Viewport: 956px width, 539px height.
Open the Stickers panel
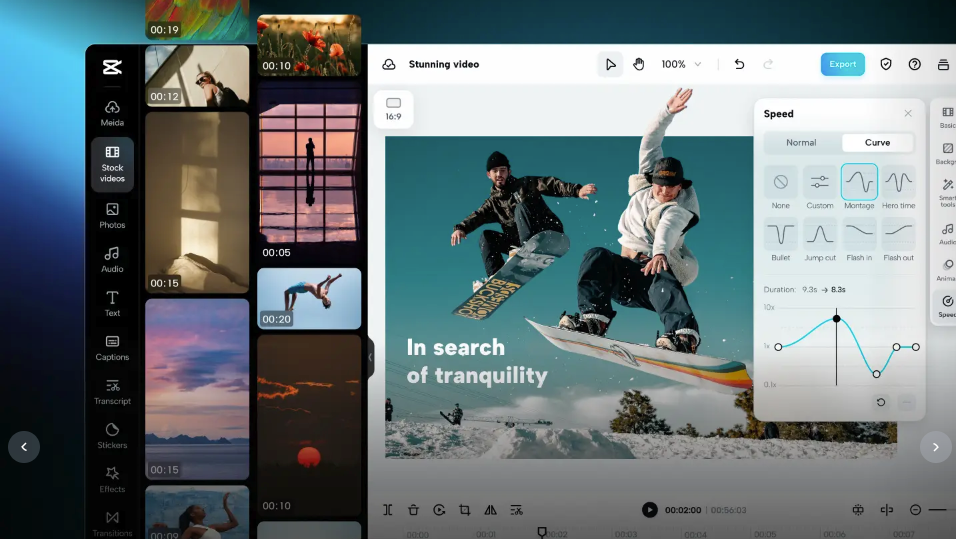click(112, 435)
